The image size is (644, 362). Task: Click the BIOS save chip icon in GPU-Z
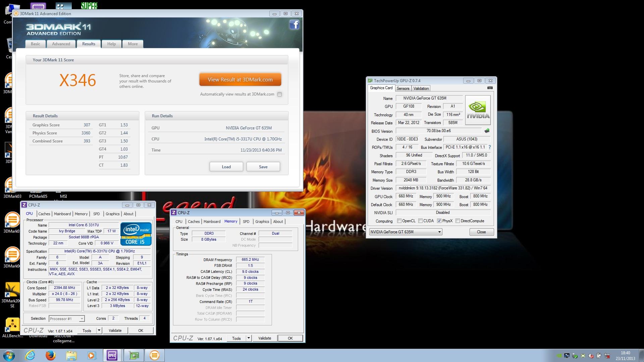(487, 131)
